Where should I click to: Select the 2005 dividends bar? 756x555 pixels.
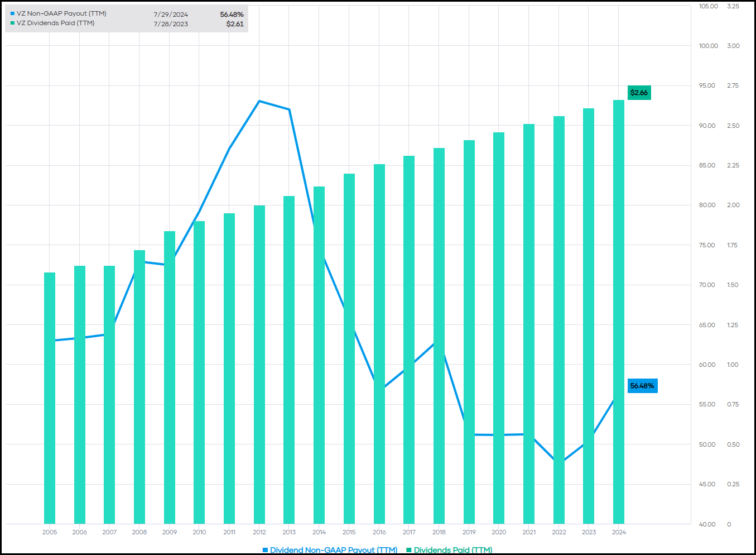click(x=50, y=398)
